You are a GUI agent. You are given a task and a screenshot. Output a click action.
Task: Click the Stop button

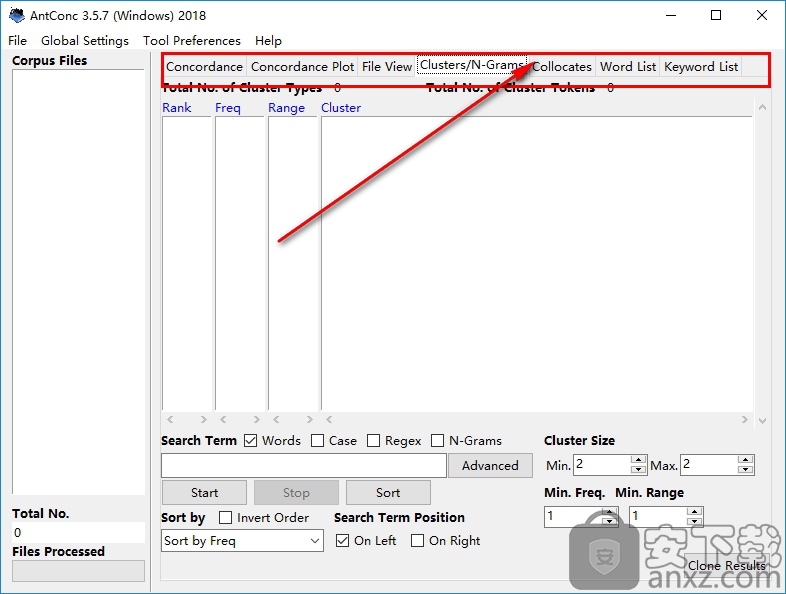coord(296,493)
